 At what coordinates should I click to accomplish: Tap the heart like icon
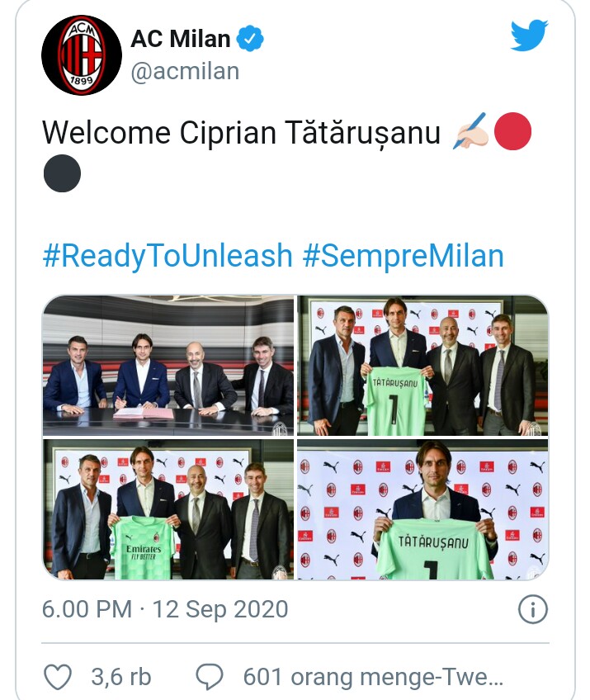[58, 677]
